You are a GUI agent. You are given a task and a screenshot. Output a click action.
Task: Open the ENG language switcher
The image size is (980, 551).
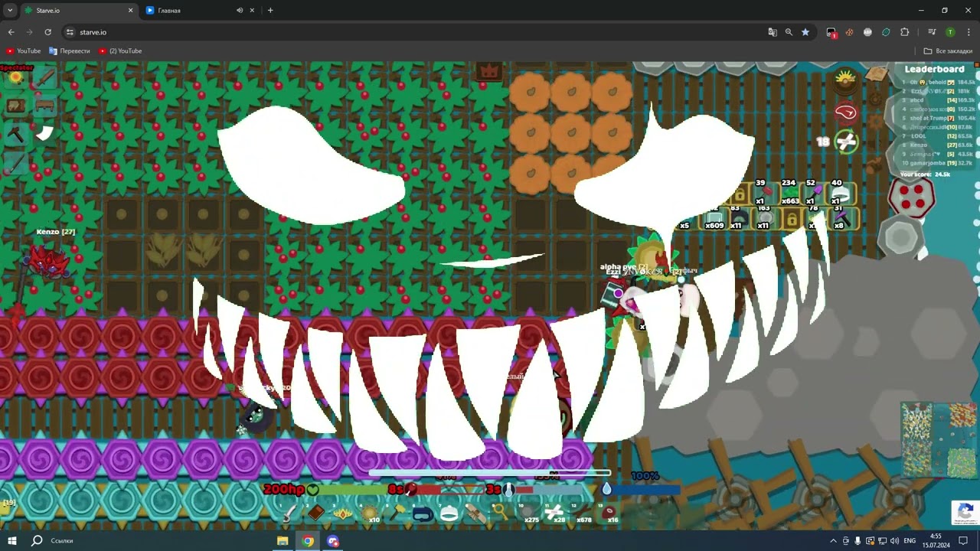tap(910, 541)
